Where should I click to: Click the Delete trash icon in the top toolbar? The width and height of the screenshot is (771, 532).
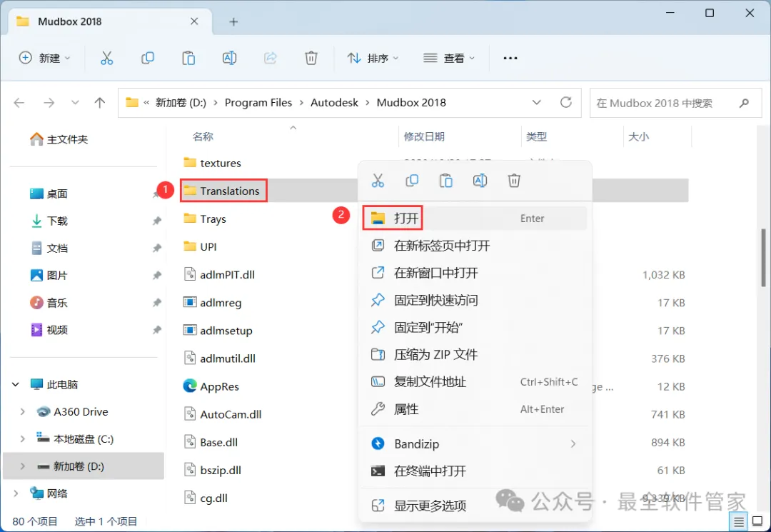point(311,58)
